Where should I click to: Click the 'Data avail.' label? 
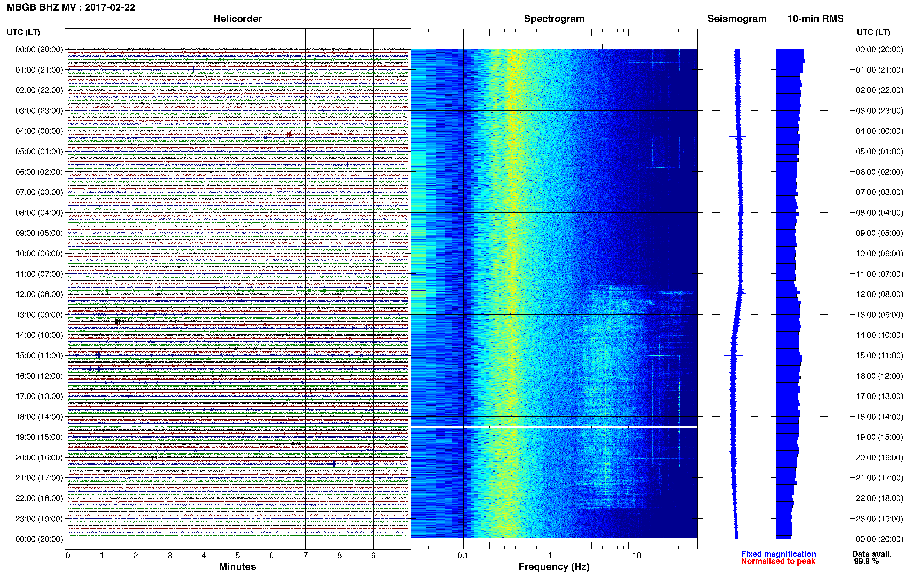tap(872, 554)
